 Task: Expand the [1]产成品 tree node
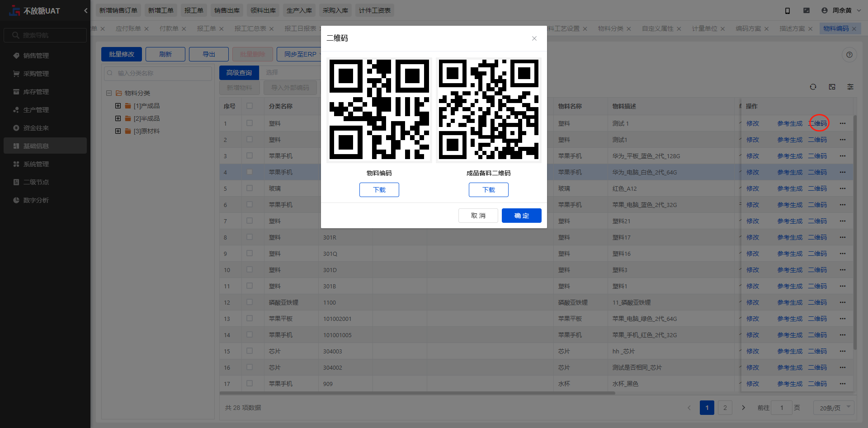(x=118, y=106)
